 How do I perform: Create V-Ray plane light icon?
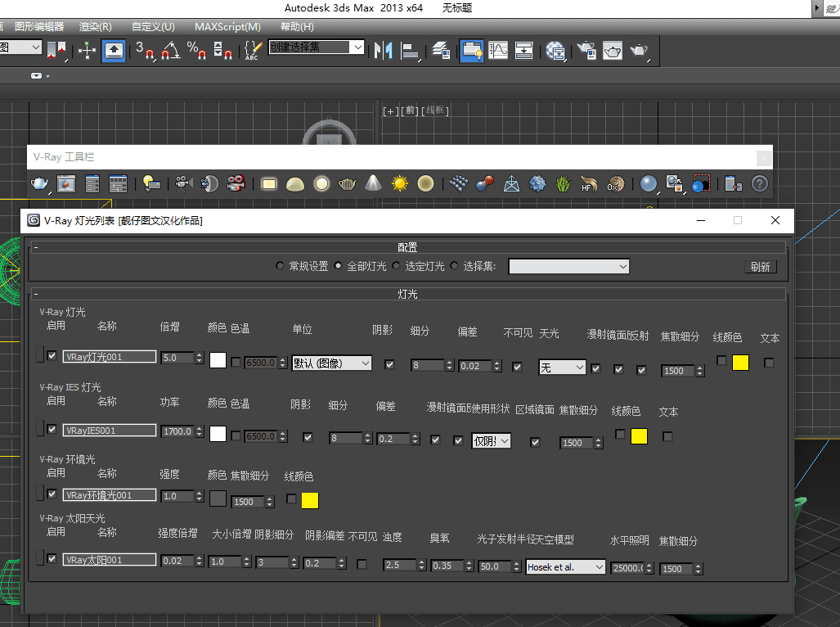269,184
